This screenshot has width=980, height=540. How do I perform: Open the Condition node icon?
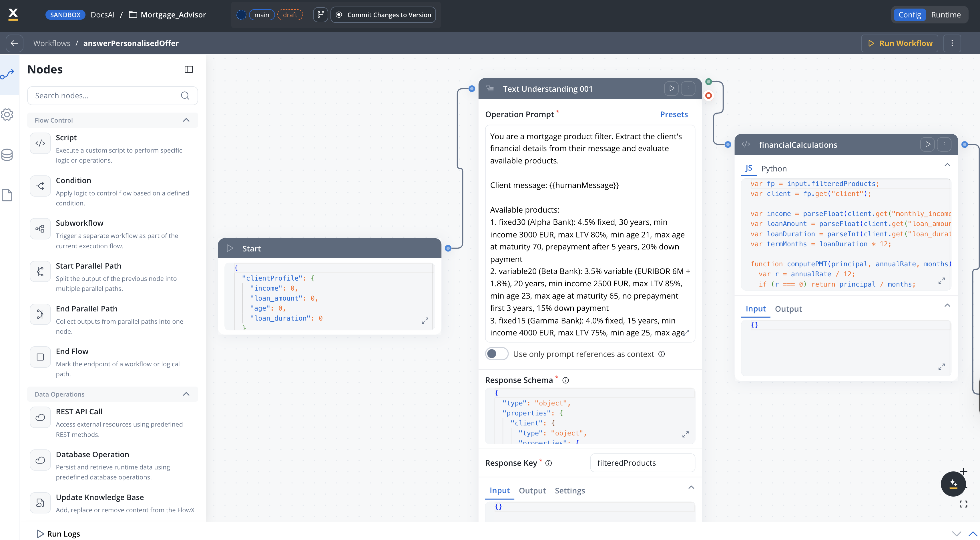pos(40,186)
